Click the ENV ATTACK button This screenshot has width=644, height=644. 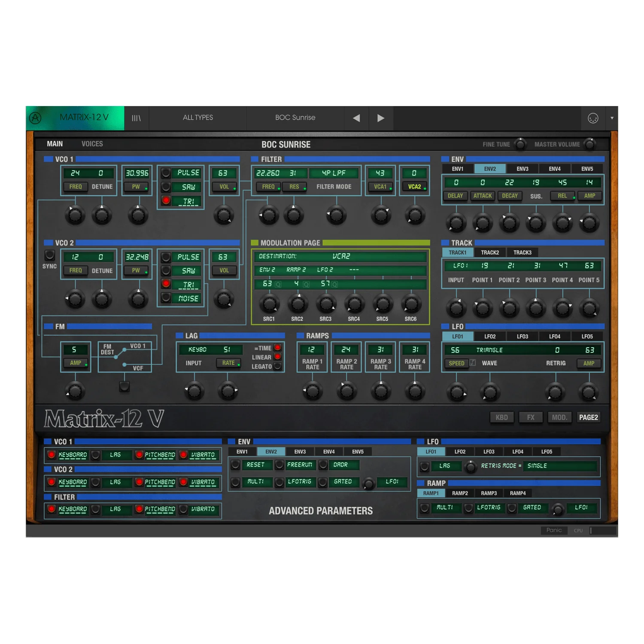[483, 196]
